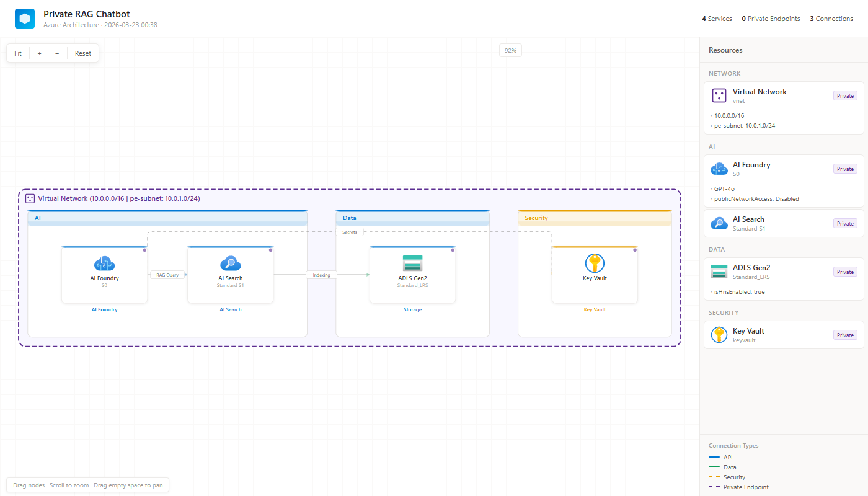Click the "Storage" caption under ADLS Gen2 node
This screenshot has width=868, height=496.
coord(412,309)
